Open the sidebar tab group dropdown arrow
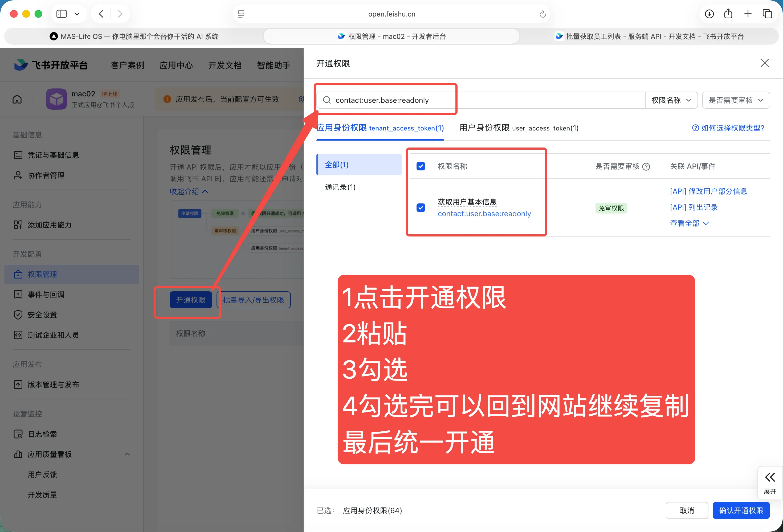Viewport: 783px width, 532px height. (x=77, y=14)
